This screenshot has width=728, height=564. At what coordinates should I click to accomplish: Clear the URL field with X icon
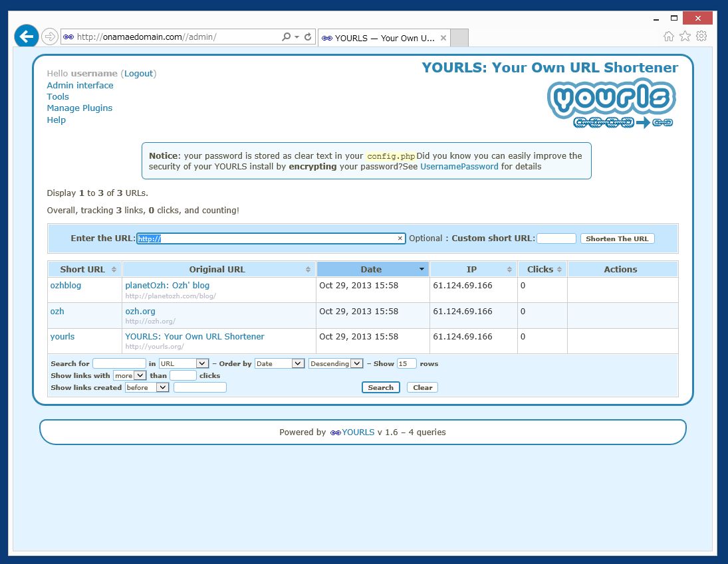(400, 238)
